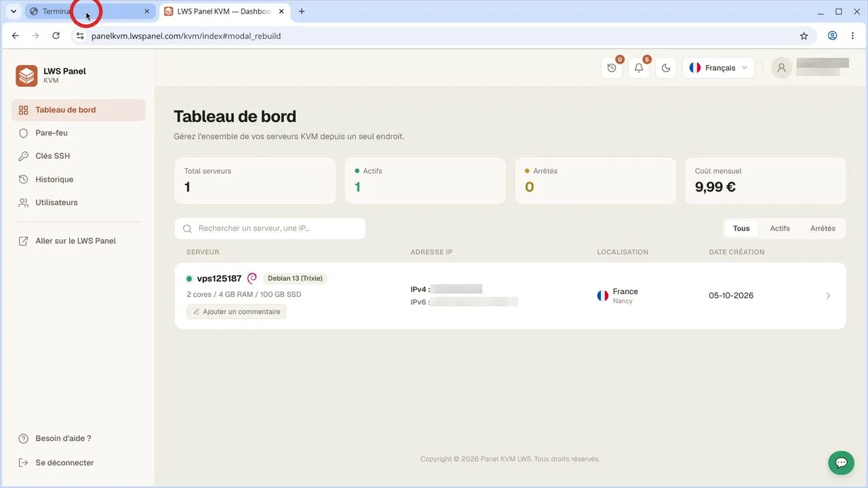Close the Terminal browser tab
The image size is (868, 488).
click(x=146, y=12)
